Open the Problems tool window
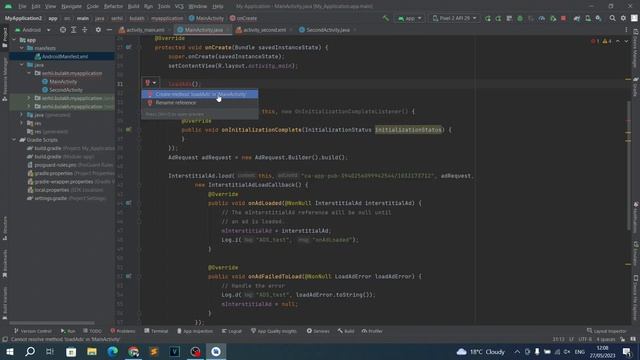The height and width of the screenshot is (360, 640). click(122, 331)
